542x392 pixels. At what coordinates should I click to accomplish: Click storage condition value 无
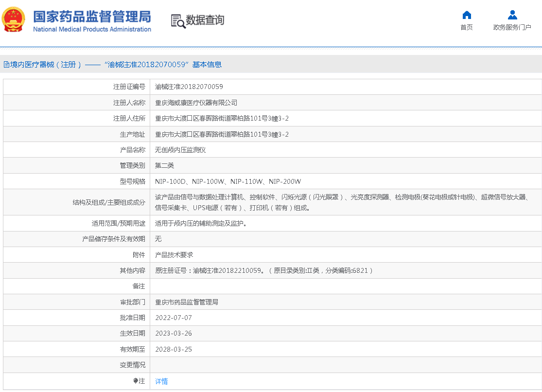158,239
